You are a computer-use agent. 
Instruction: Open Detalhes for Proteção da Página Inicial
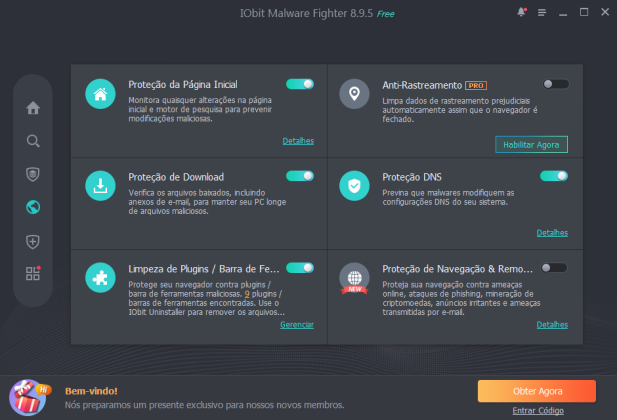(298, 141)
